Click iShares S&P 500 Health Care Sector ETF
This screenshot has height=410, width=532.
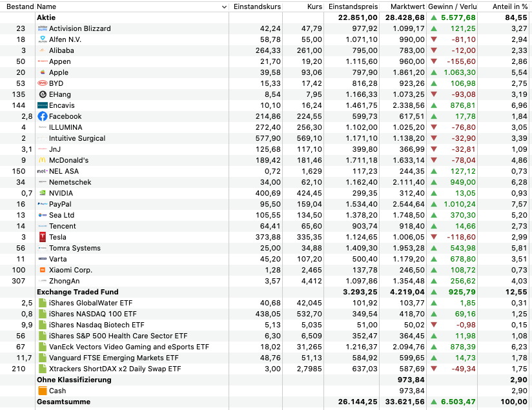(x=118, y=336)
